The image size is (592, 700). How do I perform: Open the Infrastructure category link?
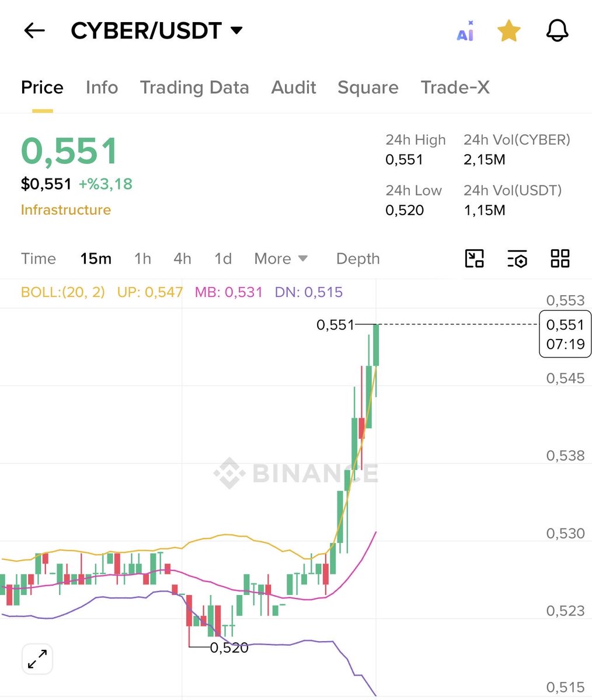[66, 210]
